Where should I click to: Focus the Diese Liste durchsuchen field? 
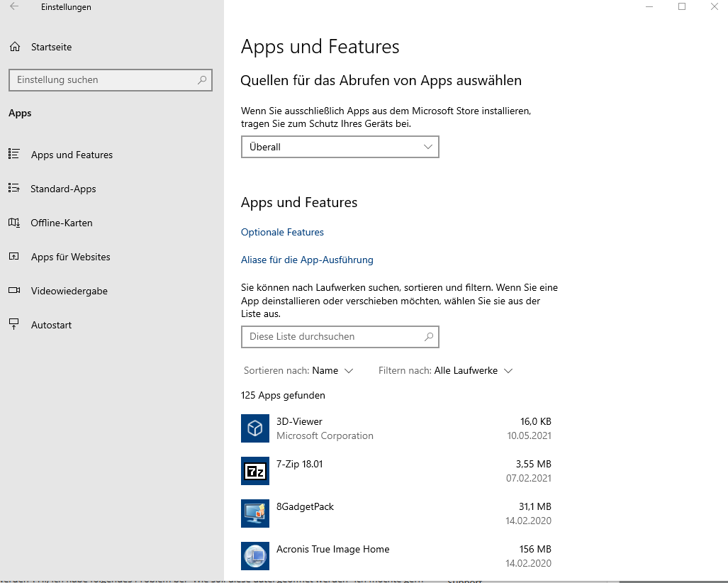click(340, 337)
